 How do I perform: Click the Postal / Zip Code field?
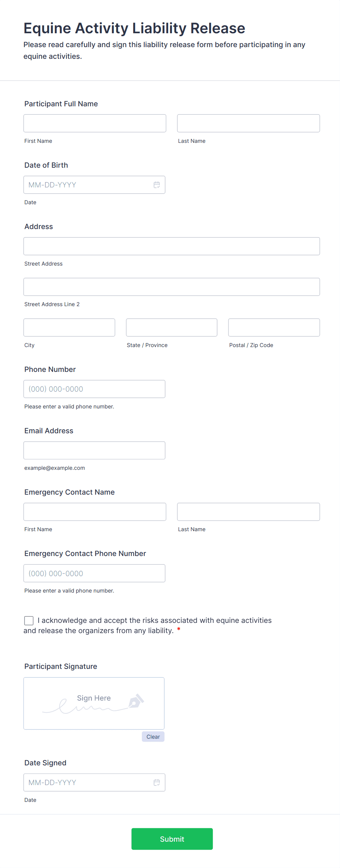click(x=273, y=327)
